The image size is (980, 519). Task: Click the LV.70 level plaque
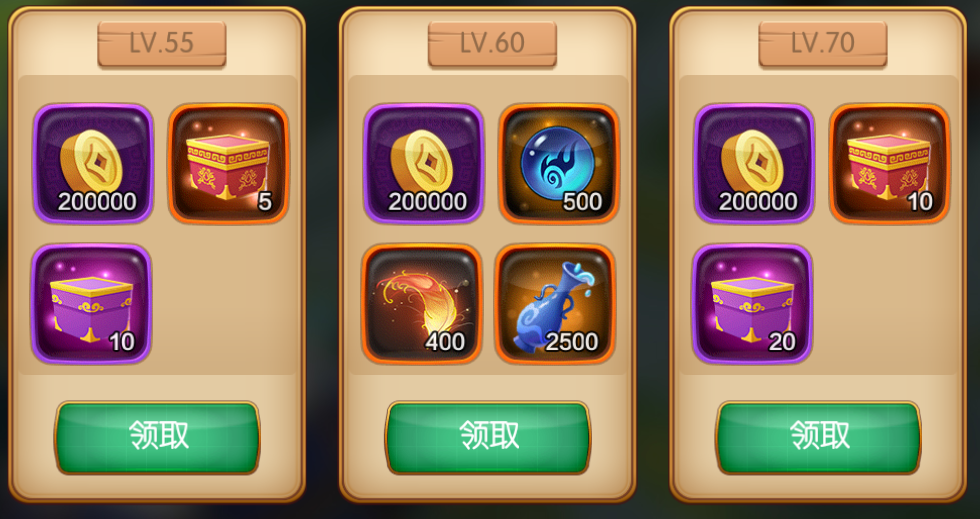823,43
